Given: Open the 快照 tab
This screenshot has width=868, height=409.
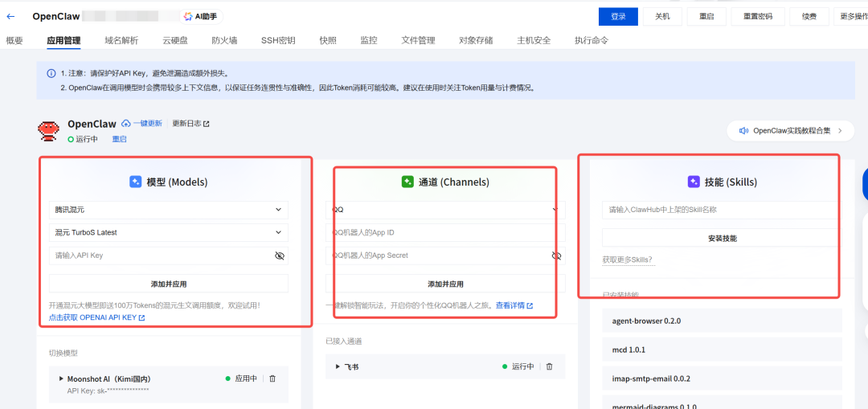Looking at the screenshot, I should [328, 40].
